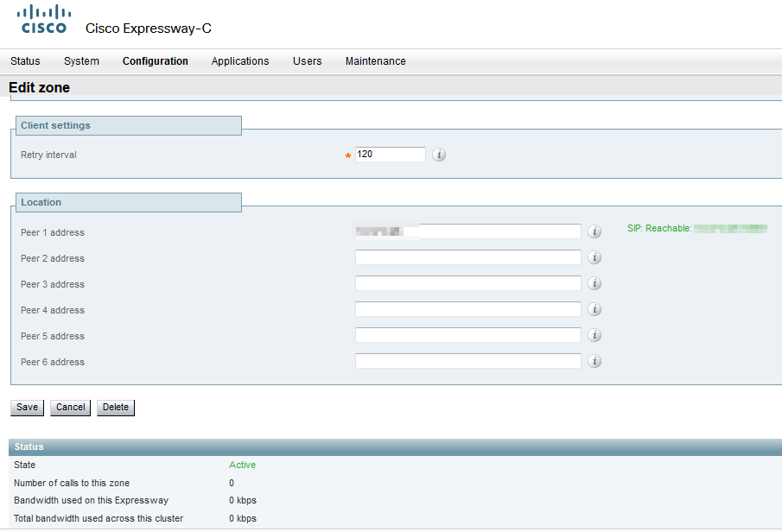
Task: Click the 'Retry interval' label
Action: point(49,155)
